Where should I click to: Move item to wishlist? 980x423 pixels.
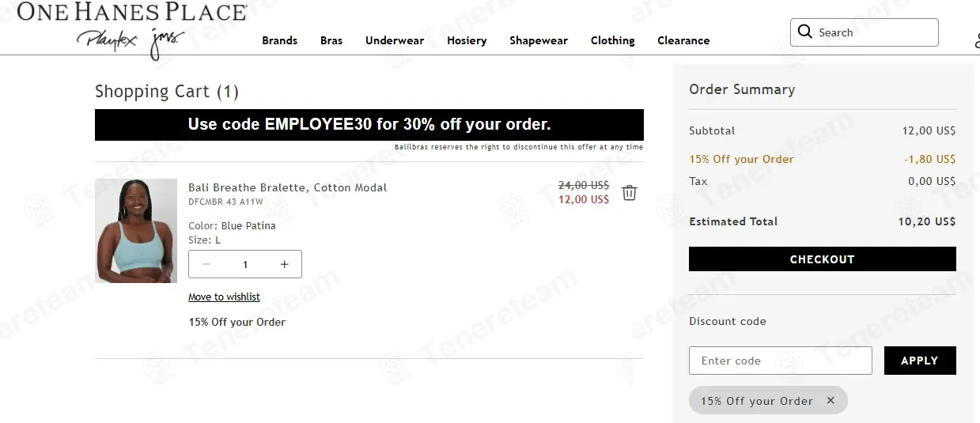(x=224, y=297)
